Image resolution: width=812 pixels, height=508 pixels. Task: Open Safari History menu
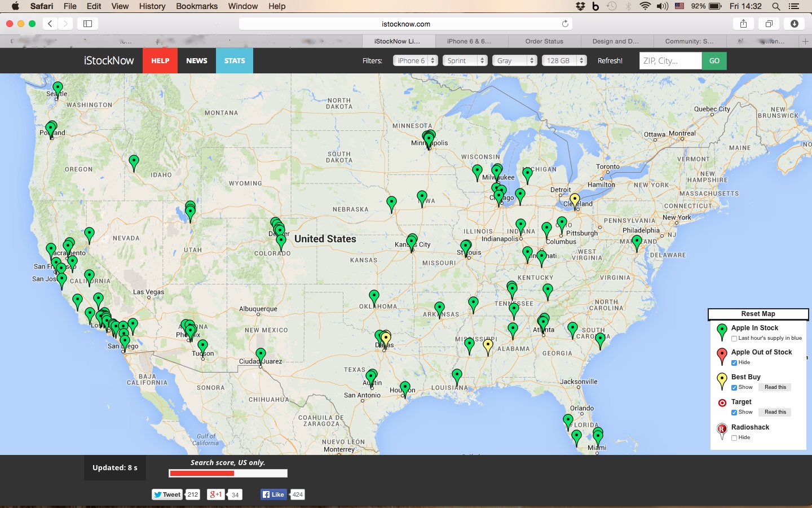coord(152,6)
